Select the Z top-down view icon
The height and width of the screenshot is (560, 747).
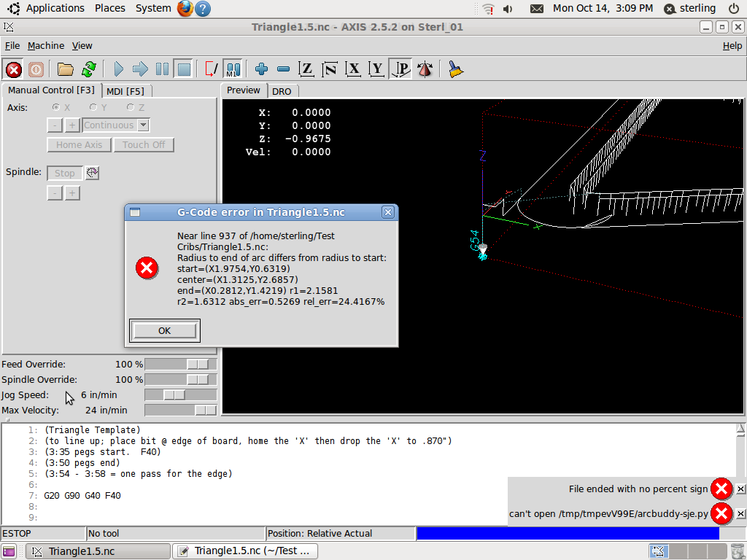pyautogui.click(x=306, y=69)
